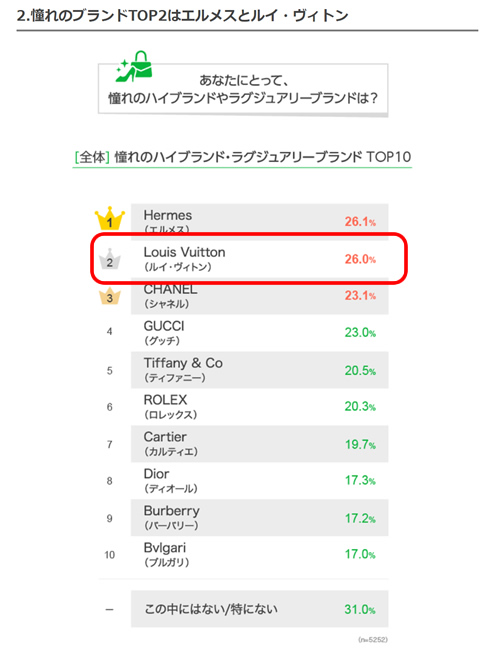The height and width of the screenshot is (652, 500).
Task: Click the 31.0% percentage value
Action: pyautogui.click(x=360, y=610)
